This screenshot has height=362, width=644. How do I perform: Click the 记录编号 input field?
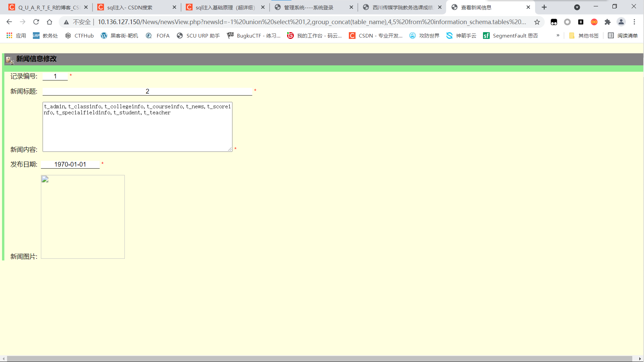tap(55, 76)
